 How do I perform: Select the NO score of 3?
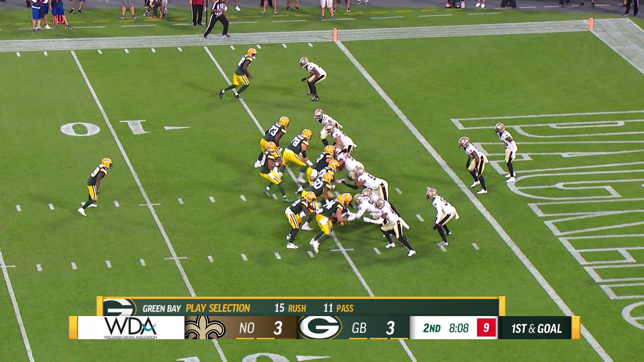coord(277,328)
